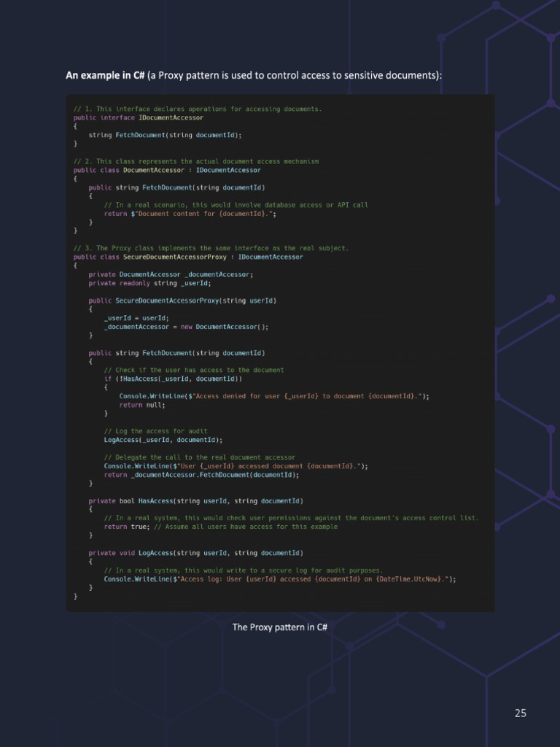The image size is (560, 747).
Task: Click comment "// 1. This interface declares operations"
Action: click(198, 109)
